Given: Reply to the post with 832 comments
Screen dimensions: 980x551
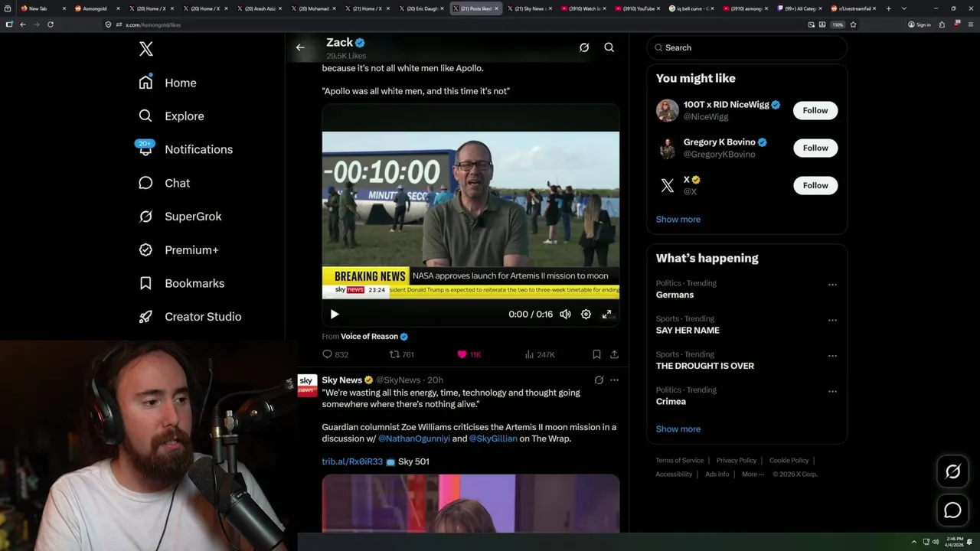Looking at the screenshot, I should click(335, 354).
